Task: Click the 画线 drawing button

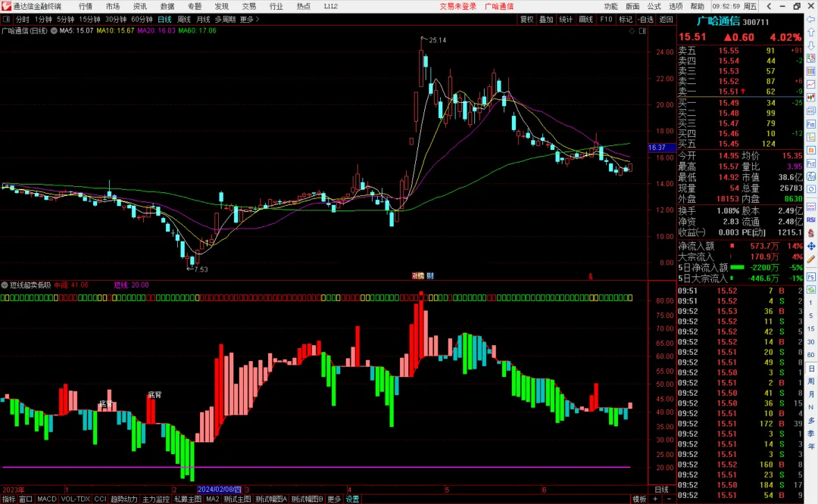Action: (x=585, y=19)
